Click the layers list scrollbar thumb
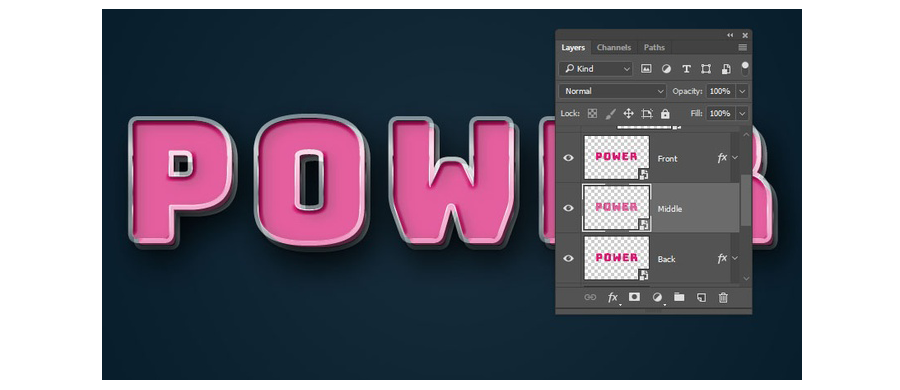This screenshot has width=900, height=390. (x=746, y=200)
